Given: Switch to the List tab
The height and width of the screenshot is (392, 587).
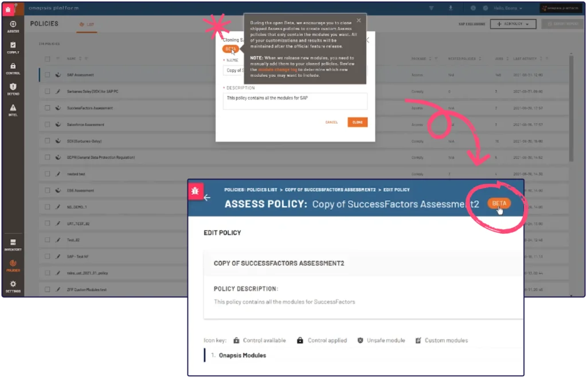Looking at the screenshot, I should (87, 25).
